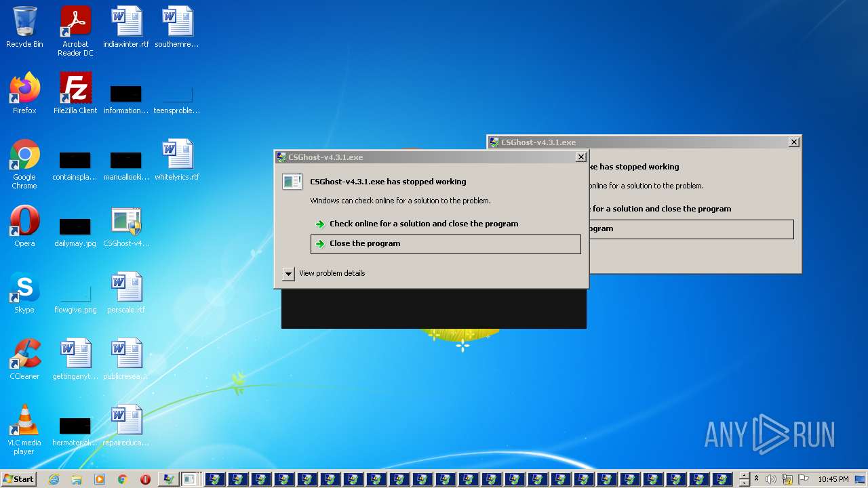
Task: Close the program in background CSGhost dialog
Action: pos(690,229)
